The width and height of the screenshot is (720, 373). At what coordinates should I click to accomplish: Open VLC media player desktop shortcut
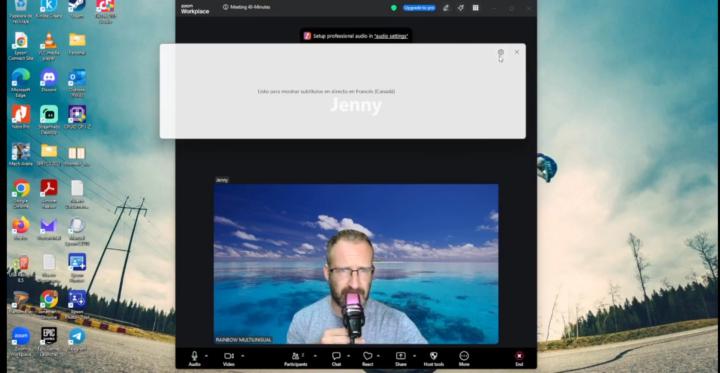pos(49,46)
